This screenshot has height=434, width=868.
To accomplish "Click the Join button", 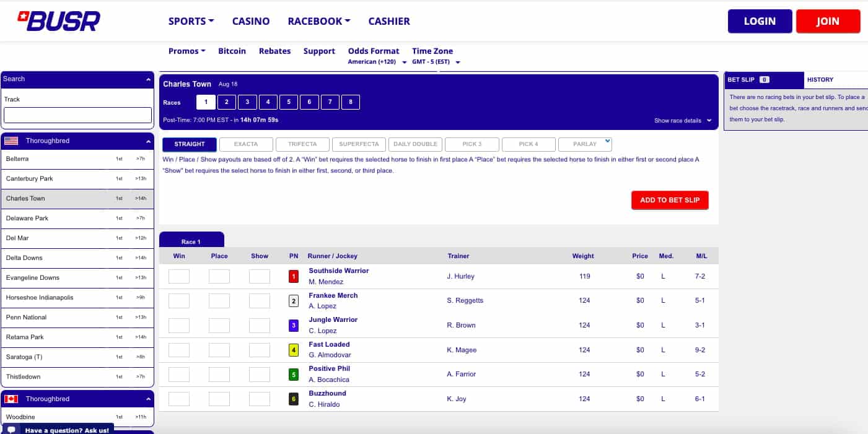I will coord(828,21).
